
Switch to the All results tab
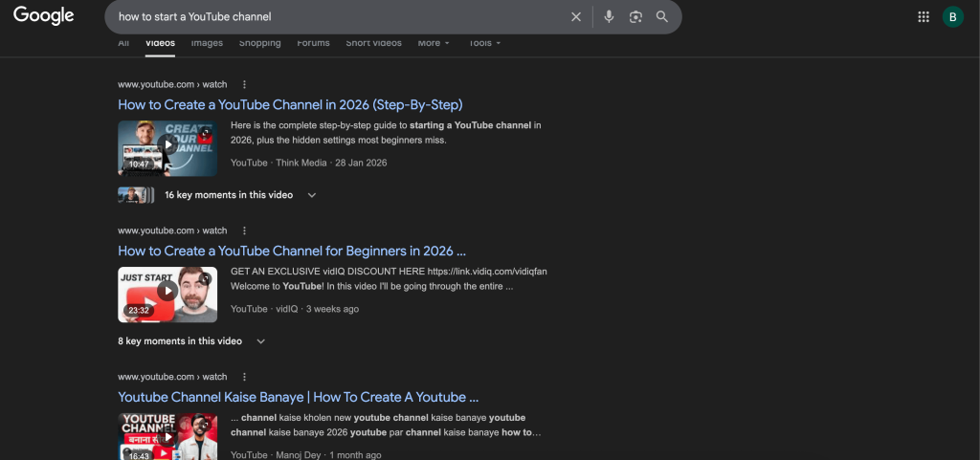(x=123, y=43)
